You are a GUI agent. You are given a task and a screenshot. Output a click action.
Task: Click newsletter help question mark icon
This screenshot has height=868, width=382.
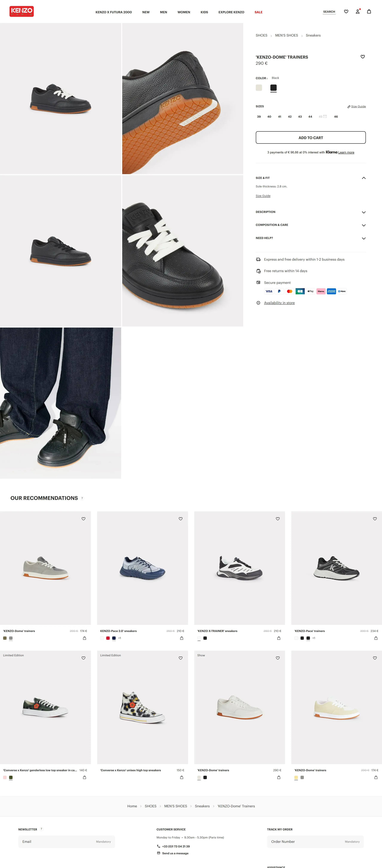click(41, 829)
